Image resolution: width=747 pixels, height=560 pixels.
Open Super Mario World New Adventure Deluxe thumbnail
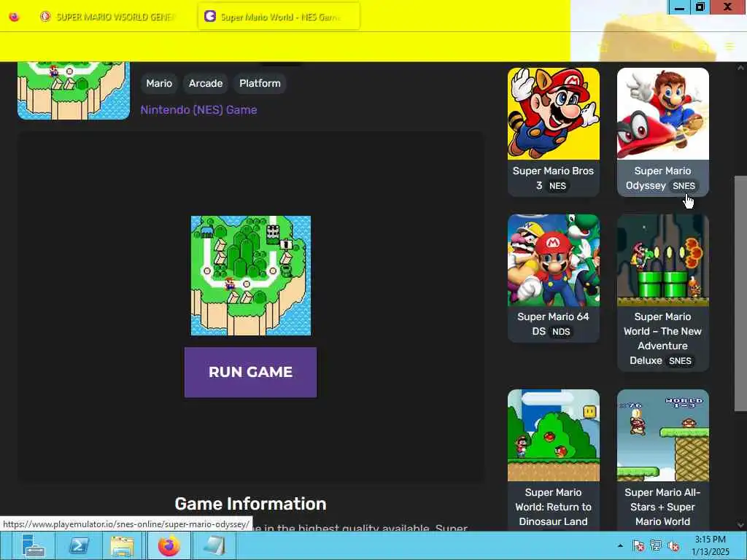tap(662, 260)
